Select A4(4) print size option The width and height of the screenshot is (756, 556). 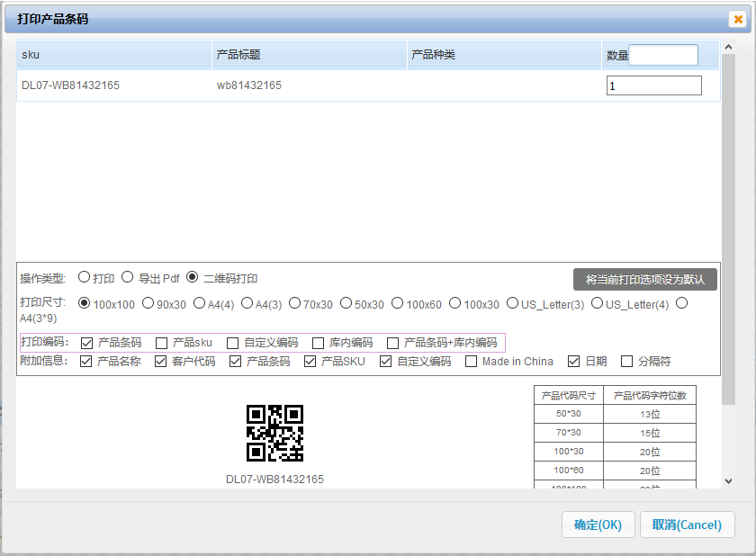[202, 304]
